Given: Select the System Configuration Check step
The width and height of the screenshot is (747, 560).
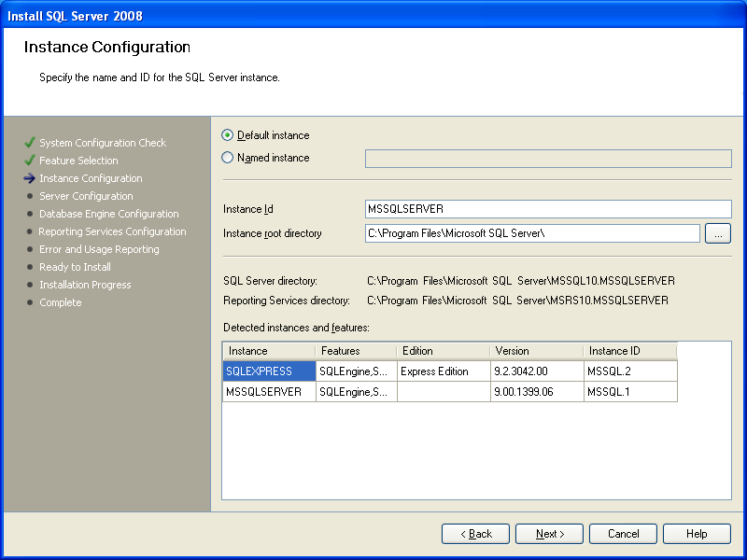Looking at the screenshot, I should point(103,143).
